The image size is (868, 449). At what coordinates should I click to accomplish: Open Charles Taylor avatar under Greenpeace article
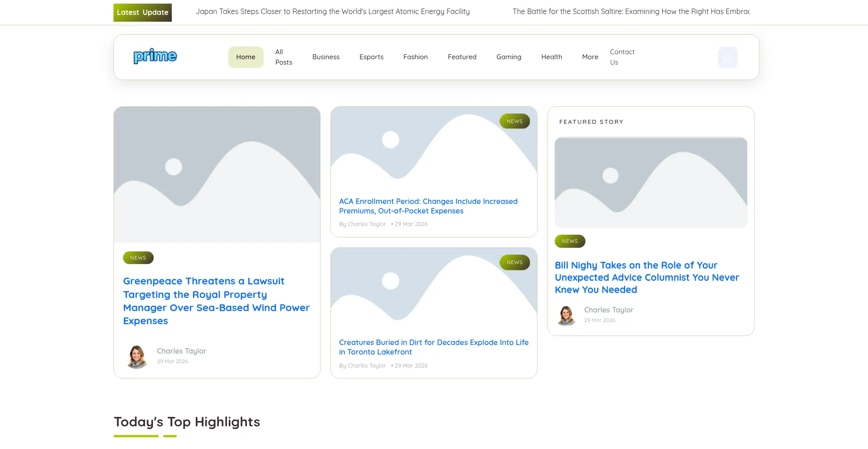pyautogui.click(x=137, y=357)
